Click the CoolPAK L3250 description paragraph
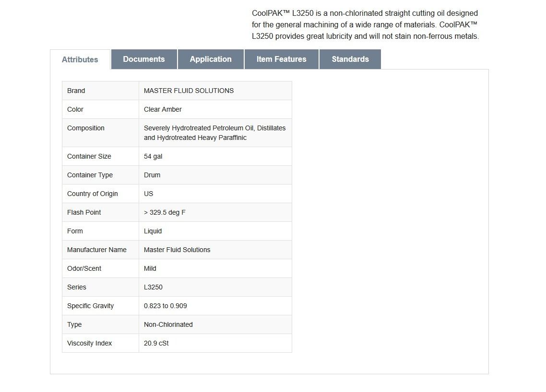This screenshot has width=546, height=392. [365, 25]
